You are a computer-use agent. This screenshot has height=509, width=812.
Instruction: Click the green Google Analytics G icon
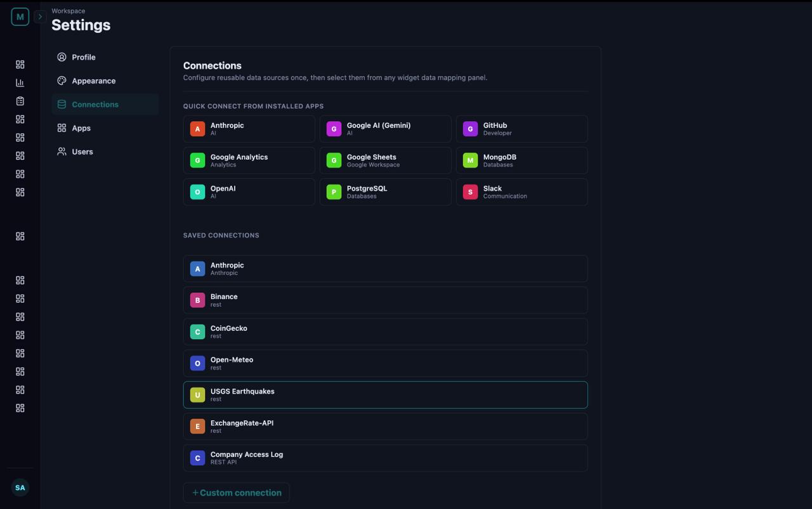[x=197, y=160]
